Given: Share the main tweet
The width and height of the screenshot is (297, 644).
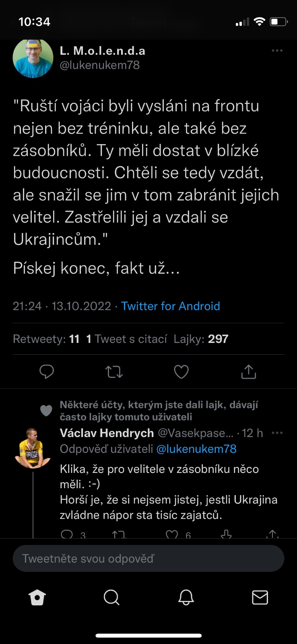Looking at the screenshot, I should click(x=248, y=372).
